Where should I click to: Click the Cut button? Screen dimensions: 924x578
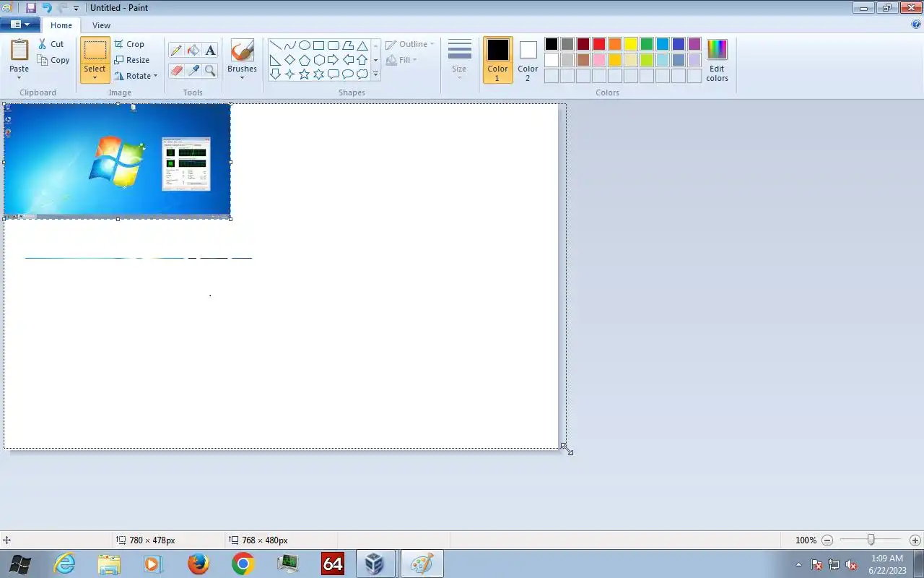[51, 44]
